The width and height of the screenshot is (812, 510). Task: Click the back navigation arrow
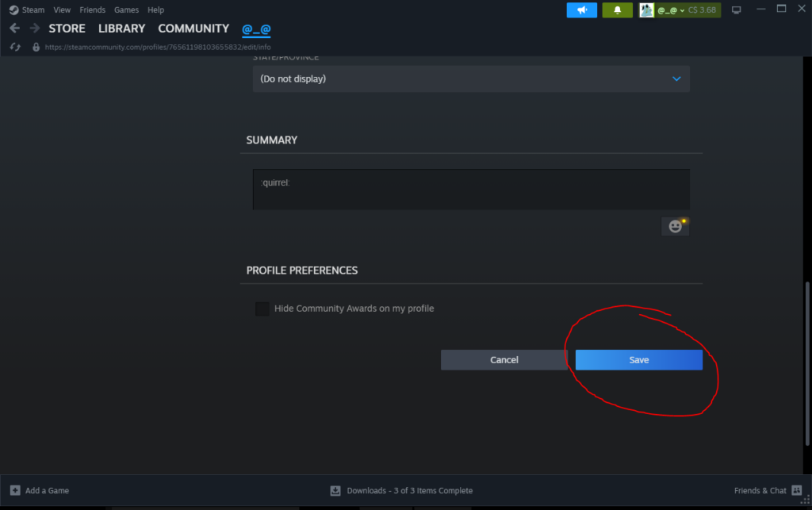pos(14,29)
